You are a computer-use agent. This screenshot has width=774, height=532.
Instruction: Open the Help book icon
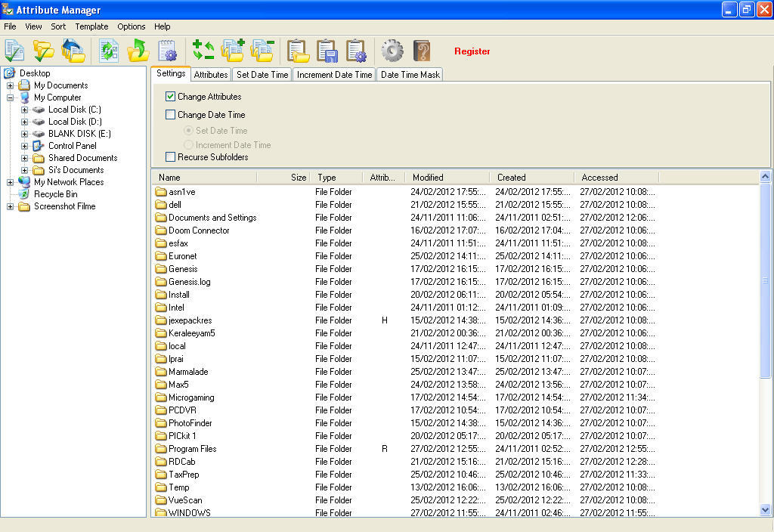pos(422,51)
